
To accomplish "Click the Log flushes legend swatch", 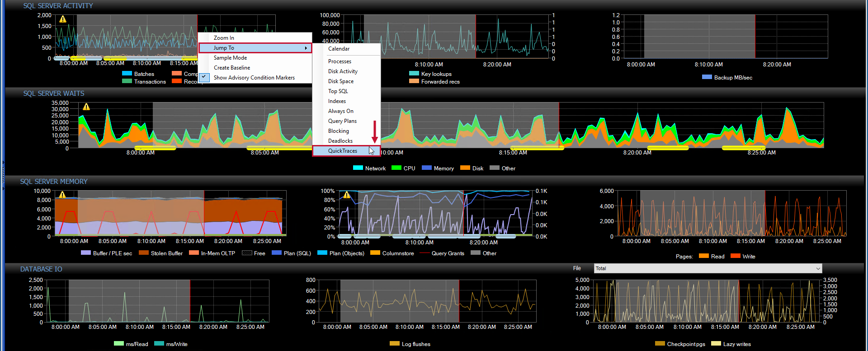I will click(395, 344).
